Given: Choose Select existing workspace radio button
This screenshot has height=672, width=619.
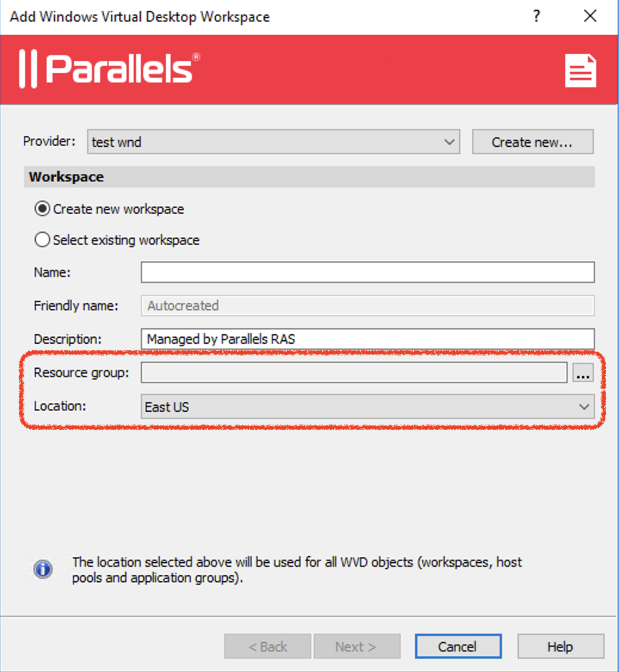Looking at the screenshot, I should (x=42, y=241).
